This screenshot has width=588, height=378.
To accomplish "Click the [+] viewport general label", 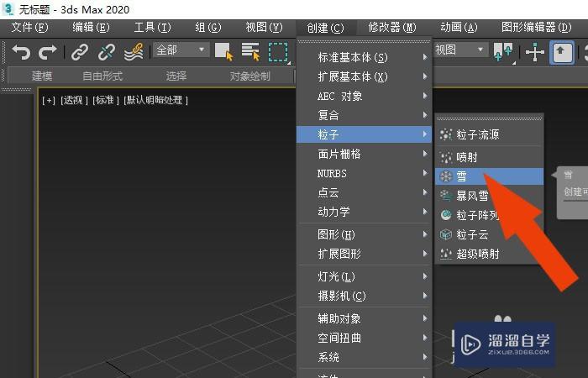I will 49,100.
